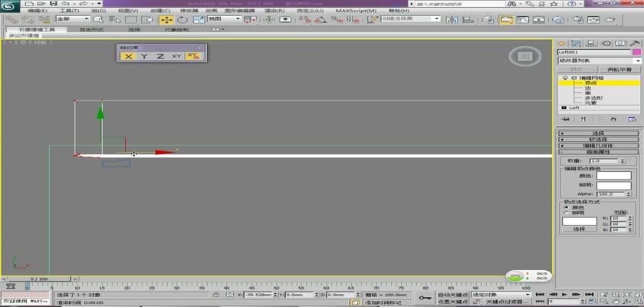Click the Mirror tool

click(x=452, y=20)
